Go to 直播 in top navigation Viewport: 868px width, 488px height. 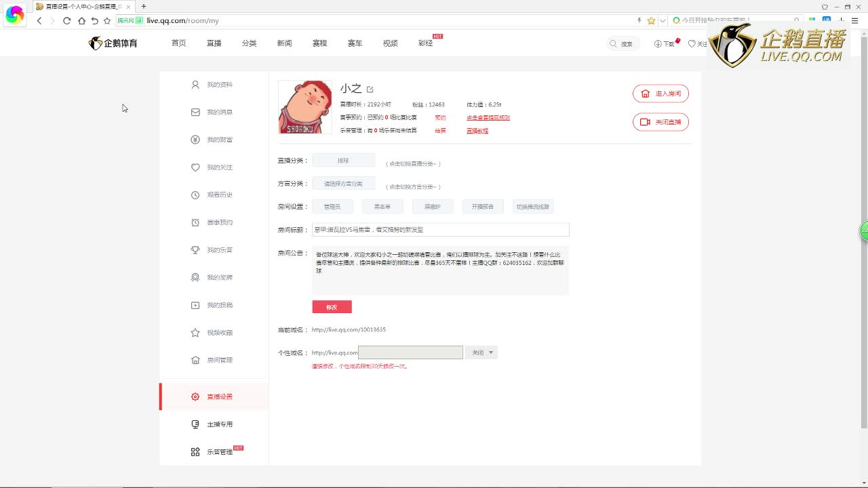point(214,43)
